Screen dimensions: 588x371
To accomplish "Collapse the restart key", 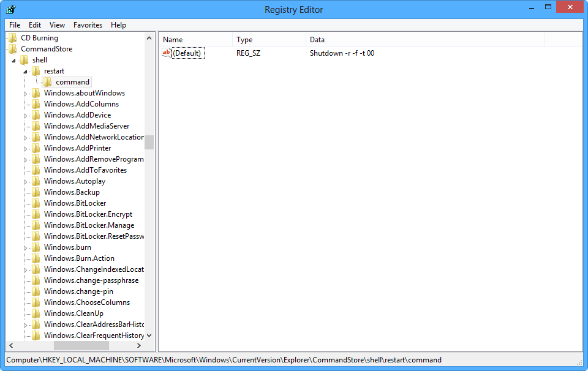I will click(x=25, y=72).
